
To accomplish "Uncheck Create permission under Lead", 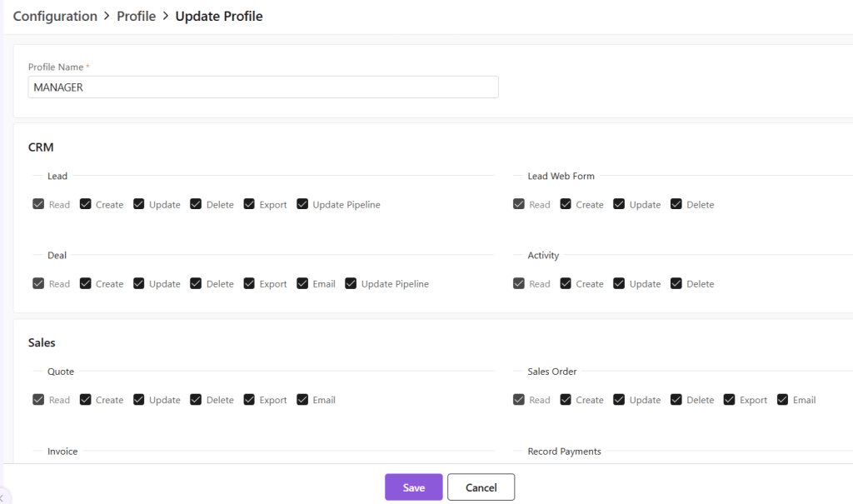I will 86,204.
